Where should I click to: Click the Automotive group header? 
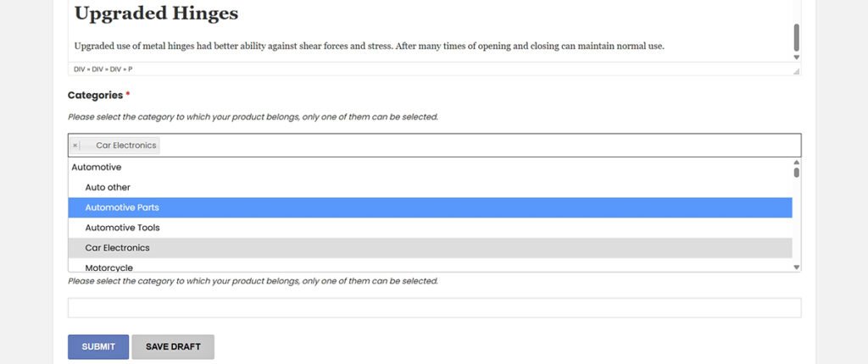(96, 168)
